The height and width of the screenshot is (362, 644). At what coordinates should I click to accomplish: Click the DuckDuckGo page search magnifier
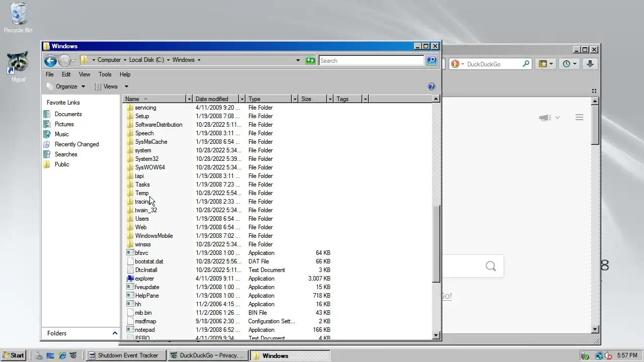pos(491,266)
